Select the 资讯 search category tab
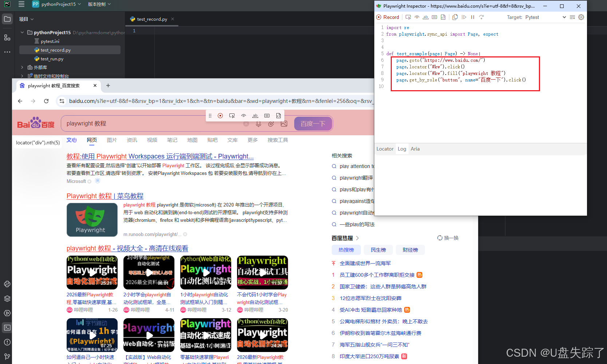Screen dimensions: 607x364 point(132,140)
